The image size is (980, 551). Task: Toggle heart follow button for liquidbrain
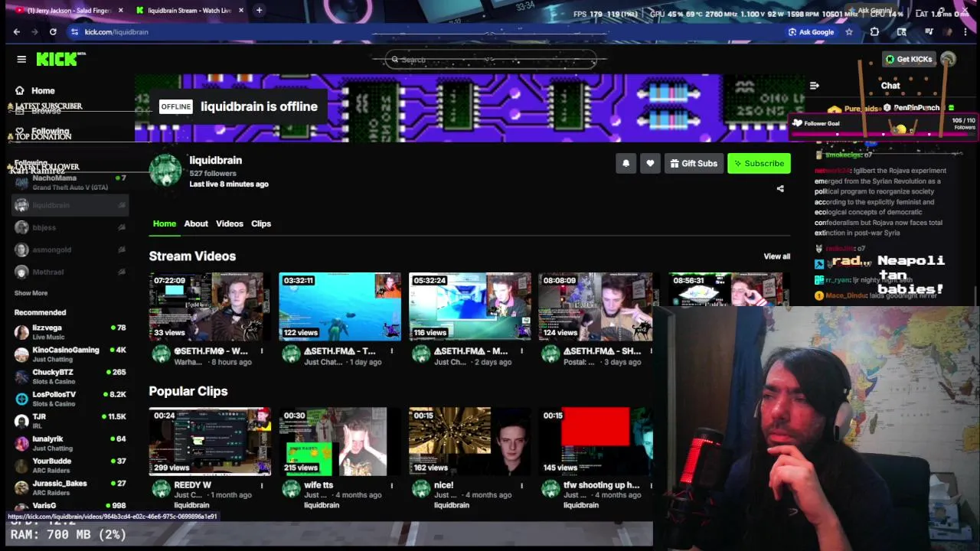pyautogui.click(x=650, y=163)
